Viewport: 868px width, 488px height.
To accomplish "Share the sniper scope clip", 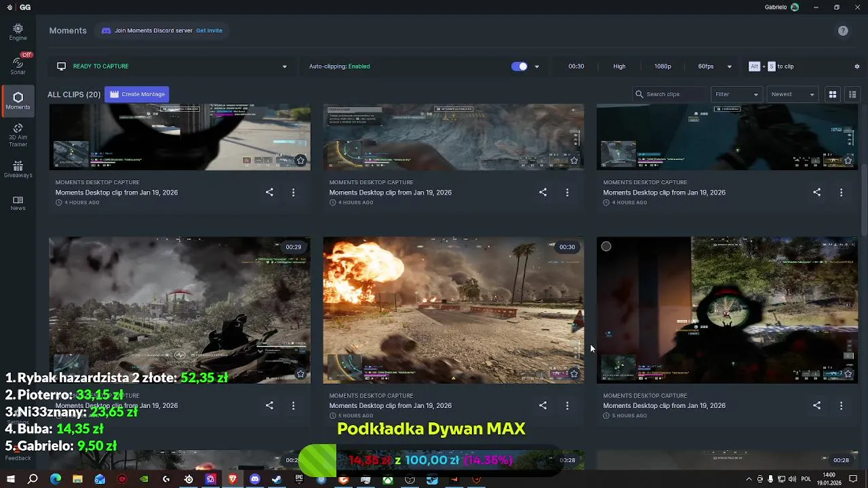I will pos(816,405).
